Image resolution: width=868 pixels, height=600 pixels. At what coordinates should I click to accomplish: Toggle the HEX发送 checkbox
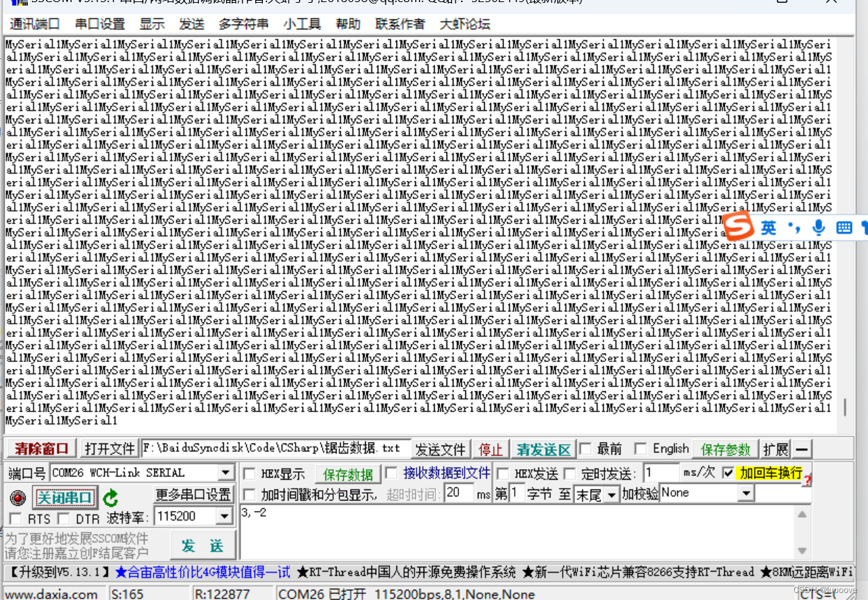[x=503, y=474]
